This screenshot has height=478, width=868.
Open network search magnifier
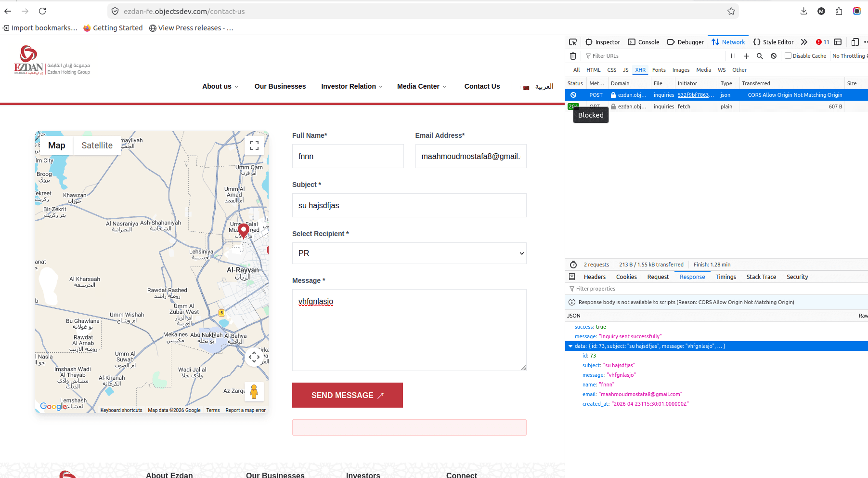[x=760, y=56]
